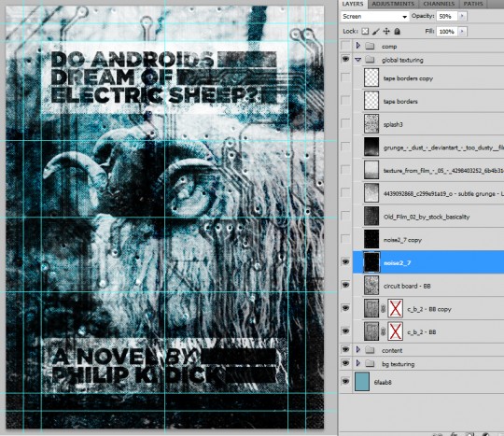Expand the bg texturing group

pyautogui.click(x=358, y=363)
